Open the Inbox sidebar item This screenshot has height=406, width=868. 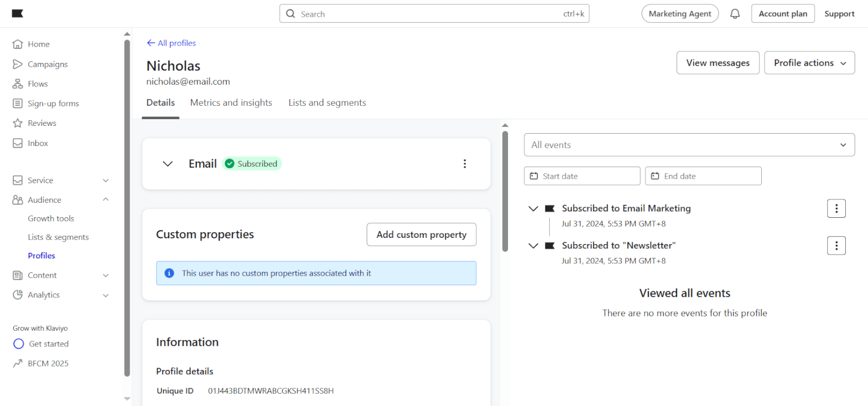pyautogui.click(x=38, y=143)
